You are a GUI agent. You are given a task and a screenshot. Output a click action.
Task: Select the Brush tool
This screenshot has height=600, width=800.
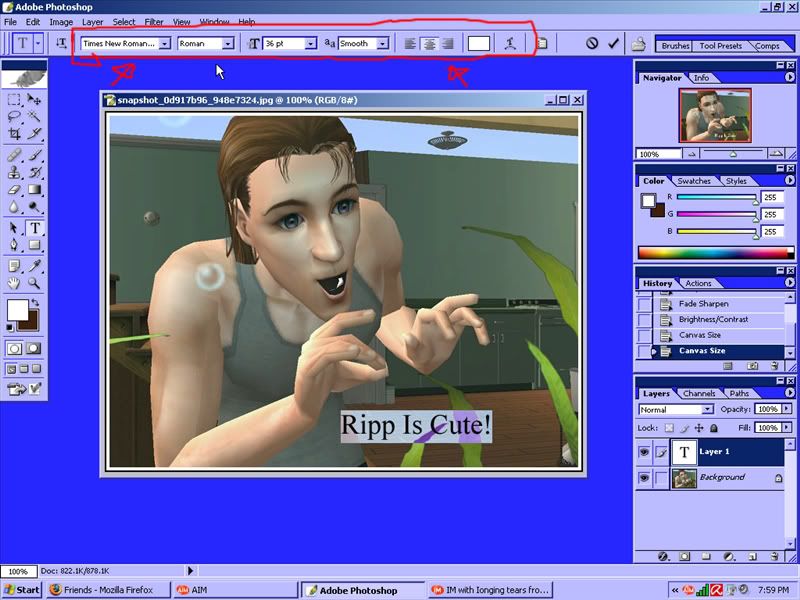(x=34, y=155)
